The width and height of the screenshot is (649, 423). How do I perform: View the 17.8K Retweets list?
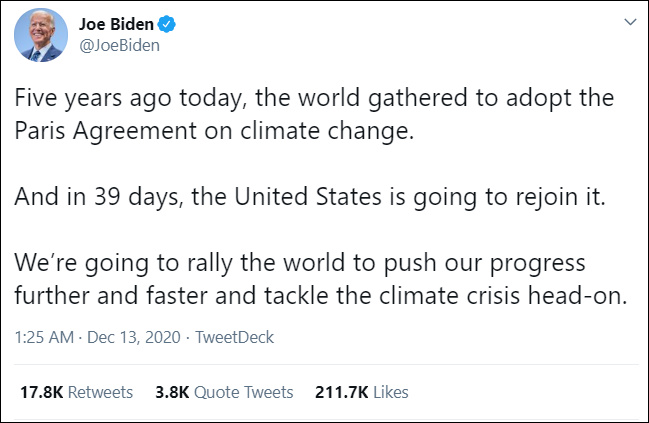tap(76, 392)
